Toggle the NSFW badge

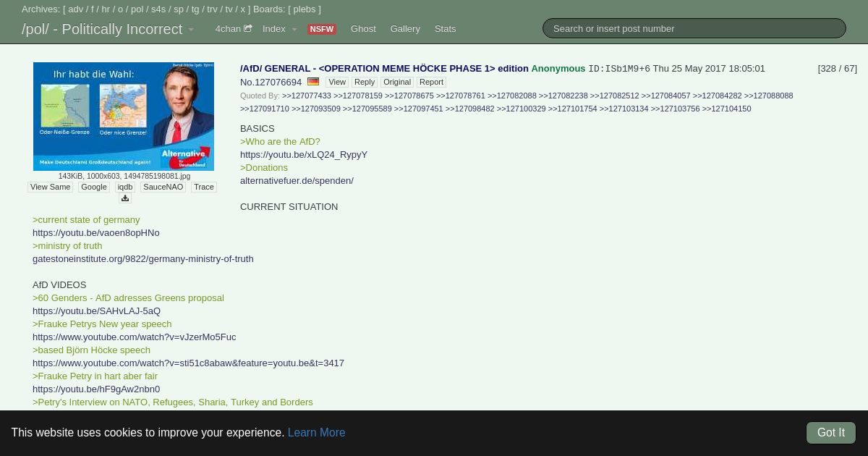[x=322, y=29]
